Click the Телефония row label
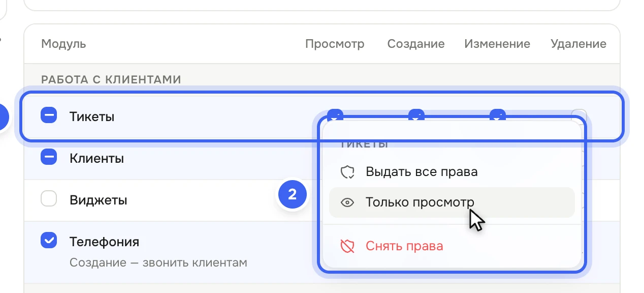Screen dimensions: 644x293 (104, 241)
